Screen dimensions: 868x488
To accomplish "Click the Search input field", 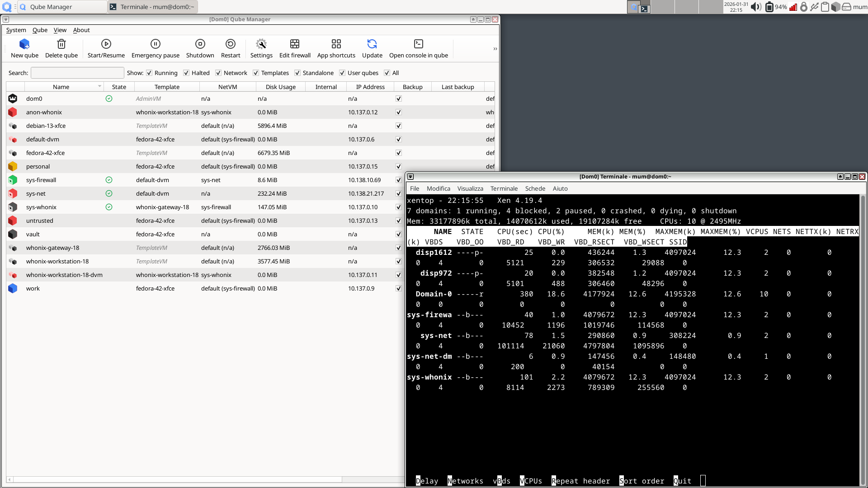I will tap(77, 73).
